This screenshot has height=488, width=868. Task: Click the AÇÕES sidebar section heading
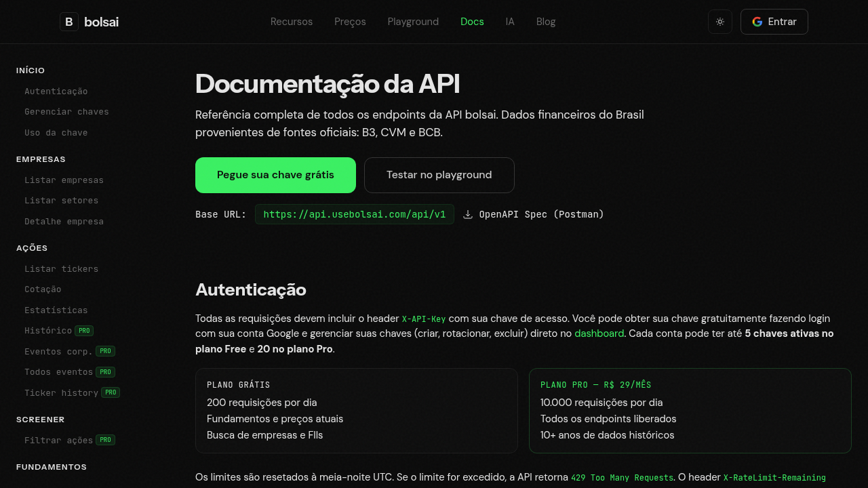pos(32,248)
